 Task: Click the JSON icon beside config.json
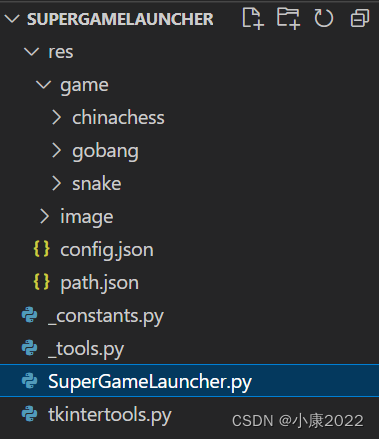click(x=42, y=249)
